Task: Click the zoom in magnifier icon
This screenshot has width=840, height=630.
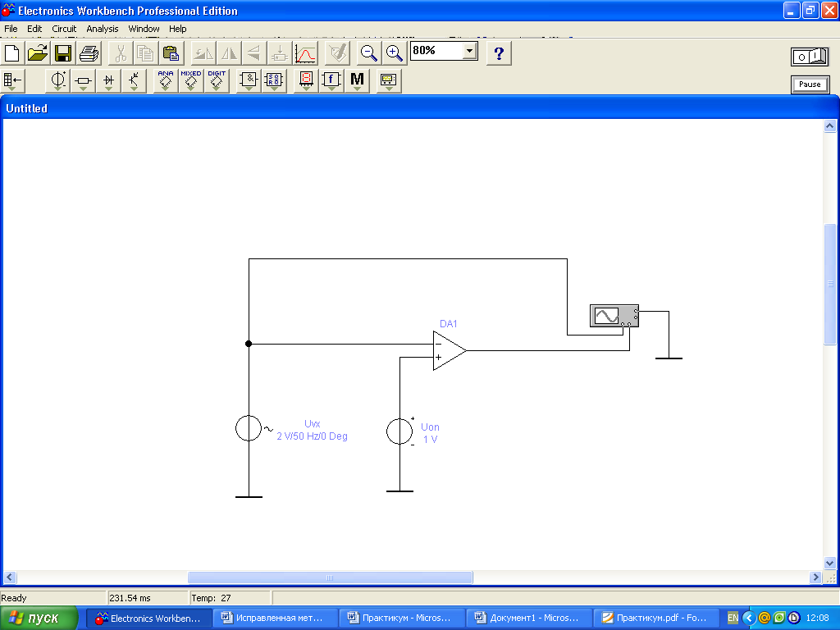Action: [x=395, y=54]
